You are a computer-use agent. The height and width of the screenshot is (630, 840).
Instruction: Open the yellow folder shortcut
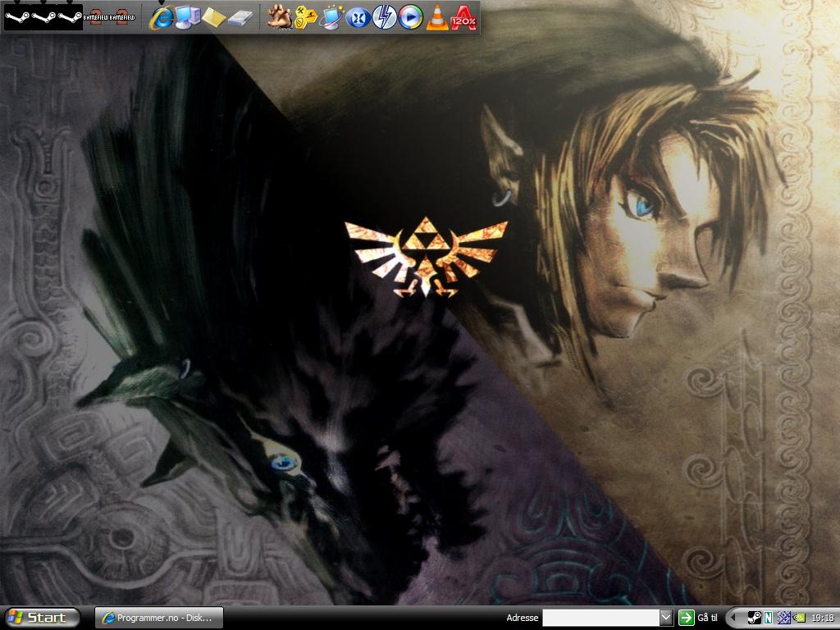(x=213, y=18)
